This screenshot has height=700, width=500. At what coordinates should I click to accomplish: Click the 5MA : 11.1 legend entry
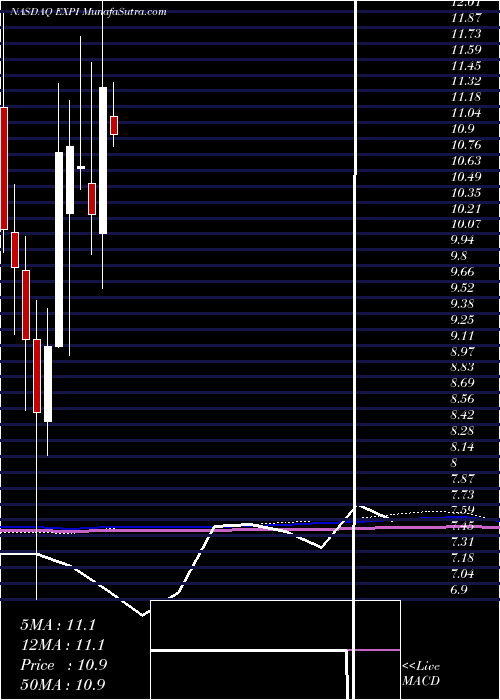pyautogui.click(x=58, y=625)
